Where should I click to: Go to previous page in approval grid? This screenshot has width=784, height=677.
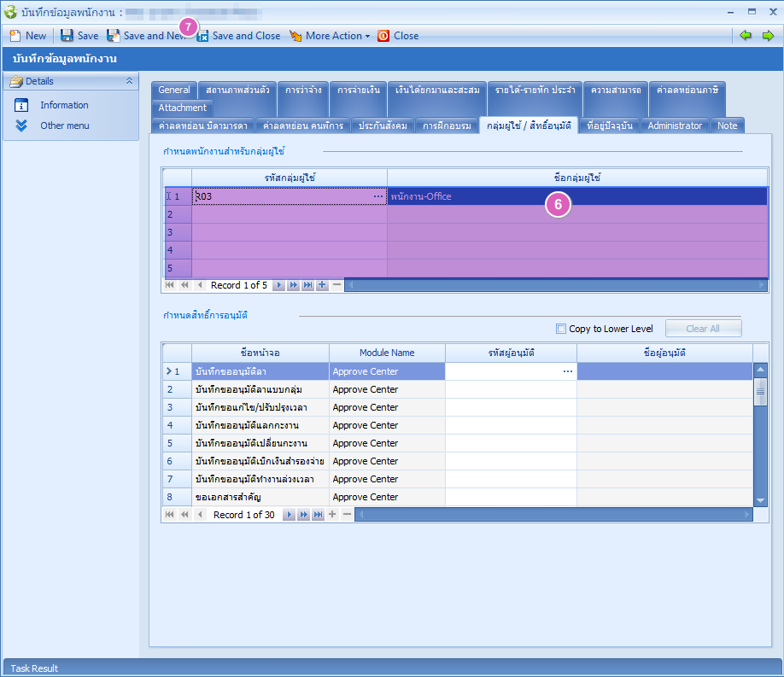point(184,515)
